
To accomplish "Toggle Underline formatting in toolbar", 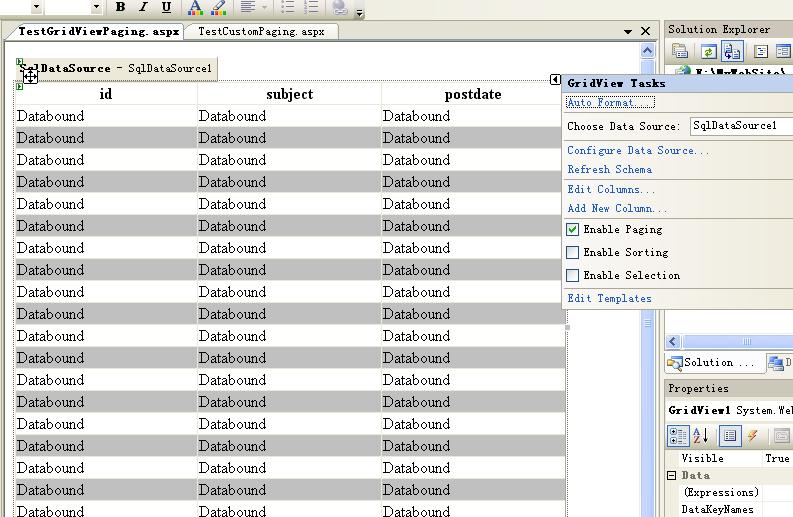I will point(166,7).
